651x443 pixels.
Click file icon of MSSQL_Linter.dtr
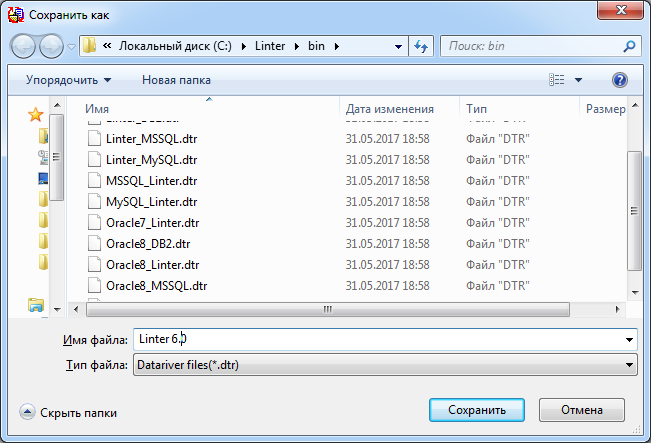pyautogui.click(x=94, y=180)
